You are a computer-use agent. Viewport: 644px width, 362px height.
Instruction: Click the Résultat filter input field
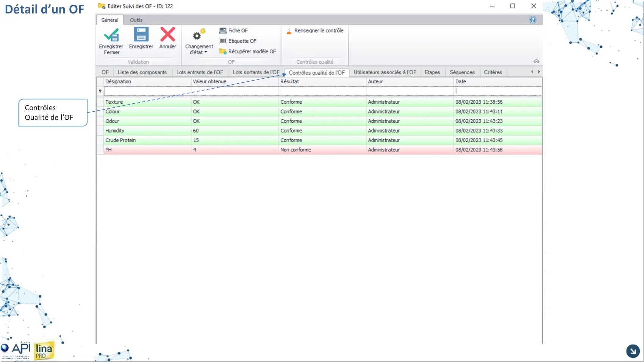point(322,91)
